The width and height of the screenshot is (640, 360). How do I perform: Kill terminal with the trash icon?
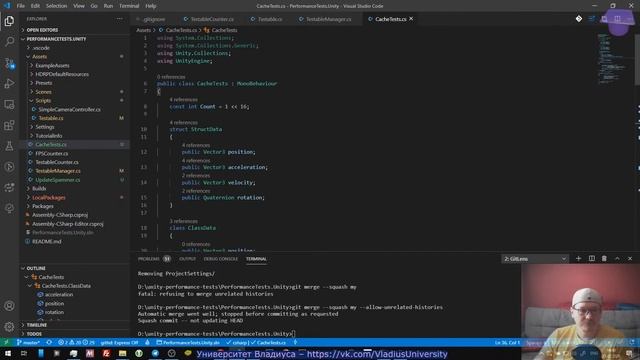tap(604, 259)
